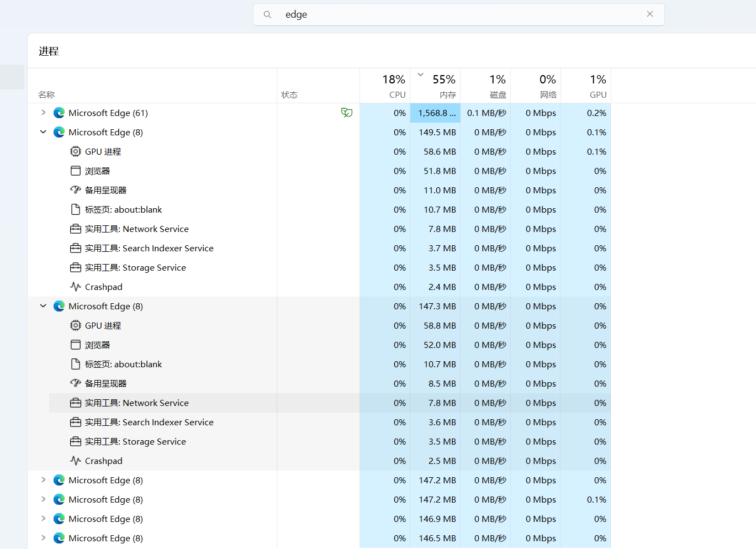756x549 pixels.
Task: Click the 146.5 MB memory value
Action: (437, 538)
